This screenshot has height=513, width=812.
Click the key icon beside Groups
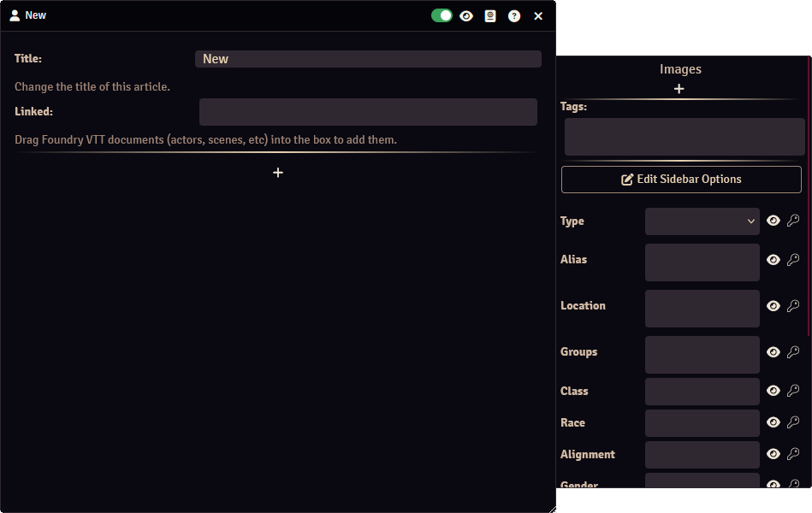pyautogui.click(x=793, y=352)
